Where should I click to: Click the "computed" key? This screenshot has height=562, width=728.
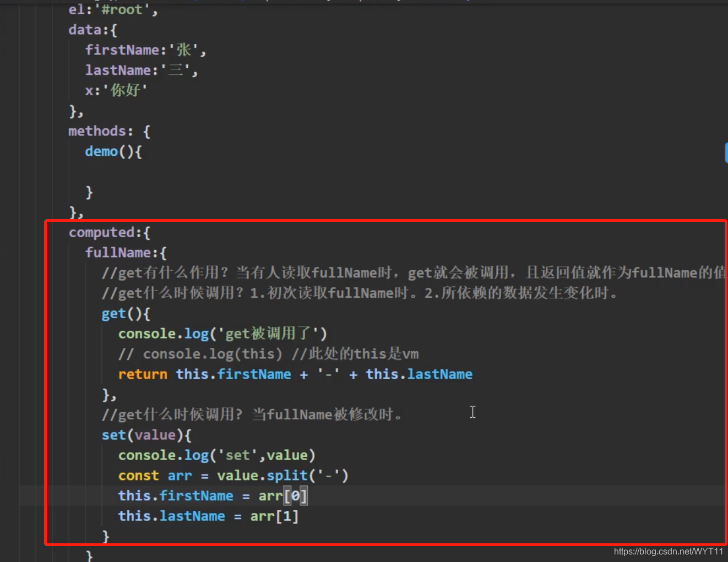101,232
